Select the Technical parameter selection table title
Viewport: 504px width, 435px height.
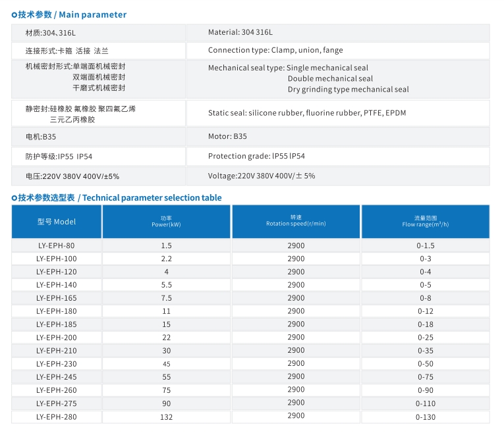click(x=152, y=197)
